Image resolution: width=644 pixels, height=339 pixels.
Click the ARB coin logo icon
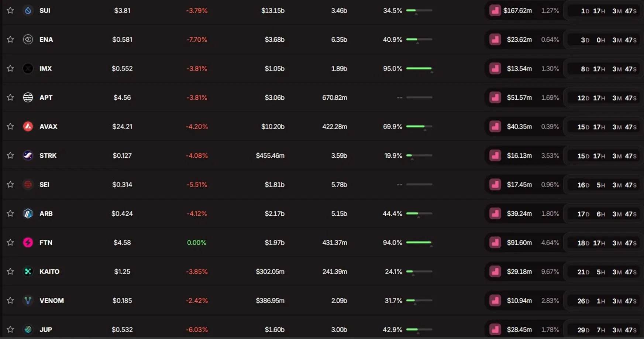[x=28, y=213]
